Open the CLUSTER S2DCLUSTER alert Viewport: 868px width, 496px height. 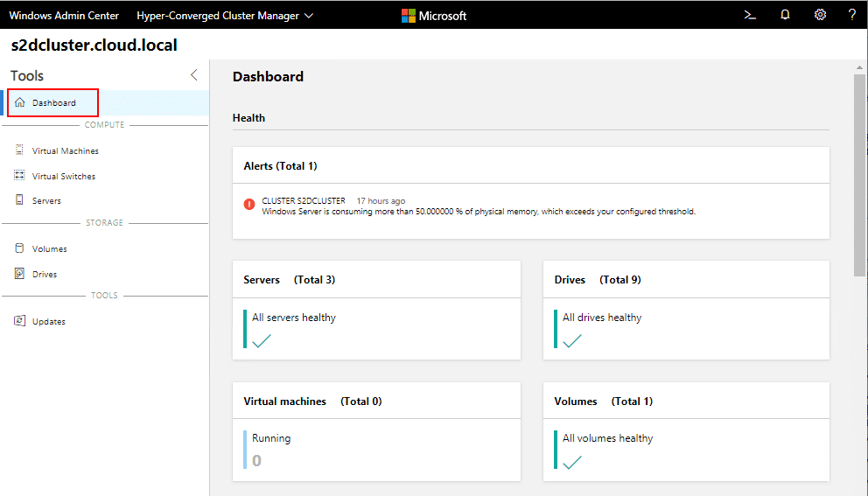(x=304, y=200)
